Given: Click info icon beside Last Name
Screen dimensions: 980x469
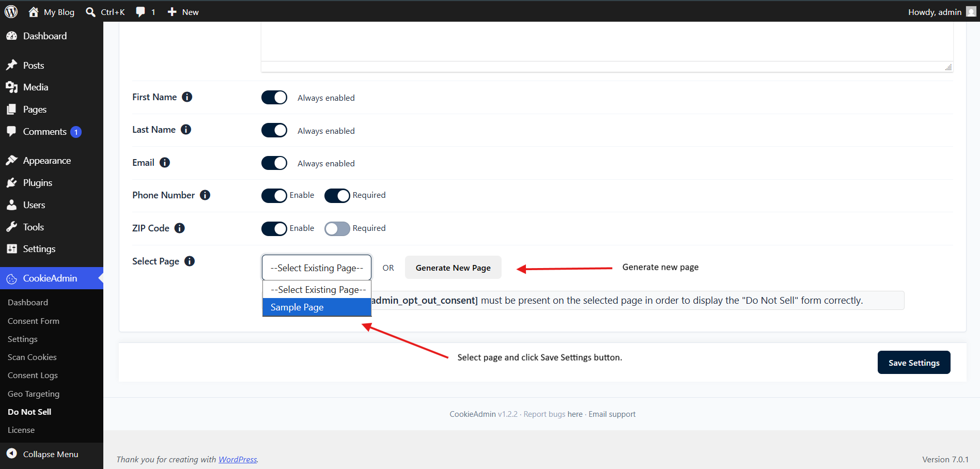Looking at the screenshot, I should (186, 130).
